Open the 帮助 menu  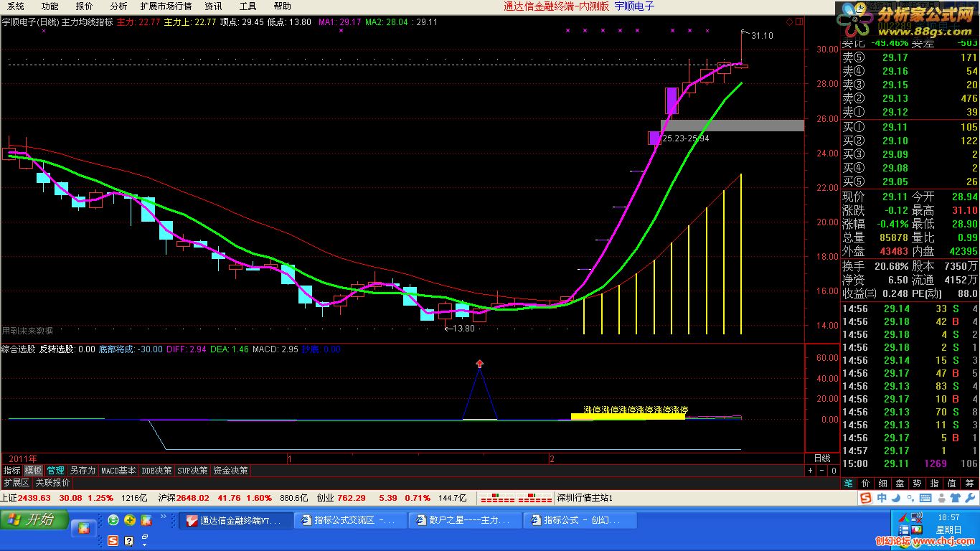282,6
